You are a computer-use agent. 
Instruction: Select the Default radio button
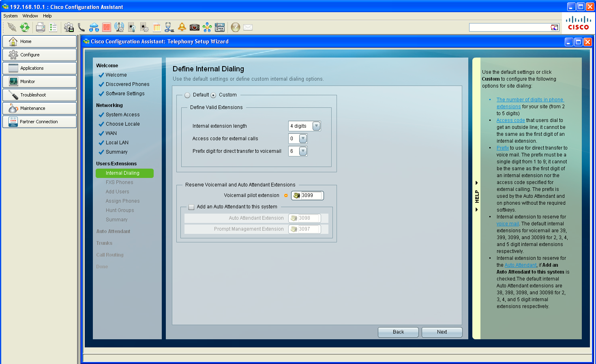(x=187, y=95)
